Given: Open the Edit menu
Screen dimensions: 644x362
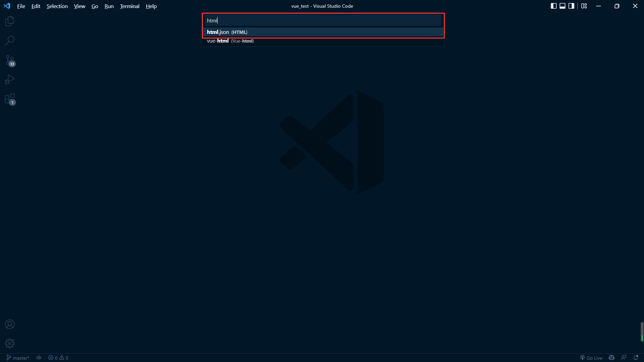Looking at the screenshot, I should (36, 6).
